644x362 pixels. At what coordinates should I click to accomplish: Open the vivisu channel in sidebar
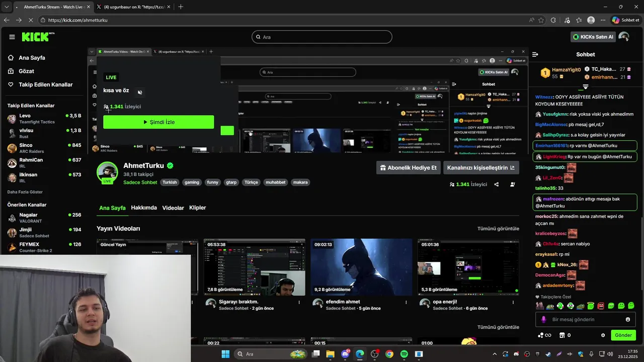tap(44, 133)
